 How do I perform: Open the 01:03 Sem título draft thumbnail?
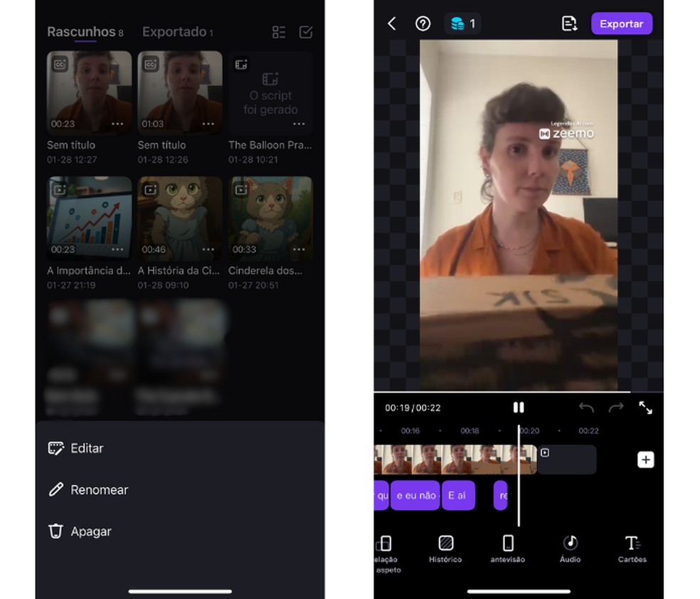click(180, 93)
